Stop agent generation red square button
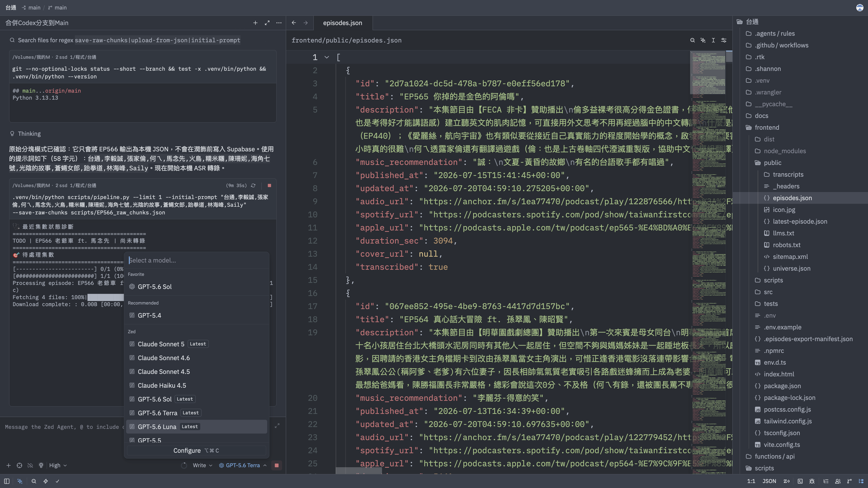This screenshot has width=868, height=488. coord(277,465)
